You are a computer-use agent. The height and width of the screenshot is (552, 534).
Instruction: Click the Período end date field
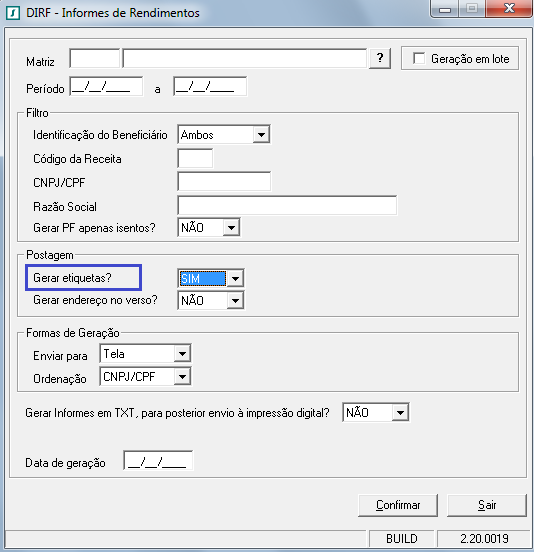click(210, 87)
